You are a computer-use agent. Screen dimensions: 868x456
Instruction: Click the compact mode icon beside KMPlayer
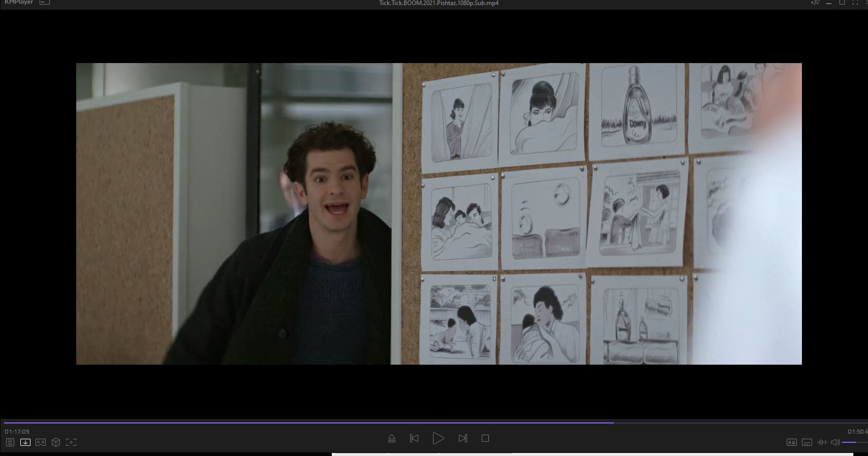pyautogui.click(x=45, y=3)
